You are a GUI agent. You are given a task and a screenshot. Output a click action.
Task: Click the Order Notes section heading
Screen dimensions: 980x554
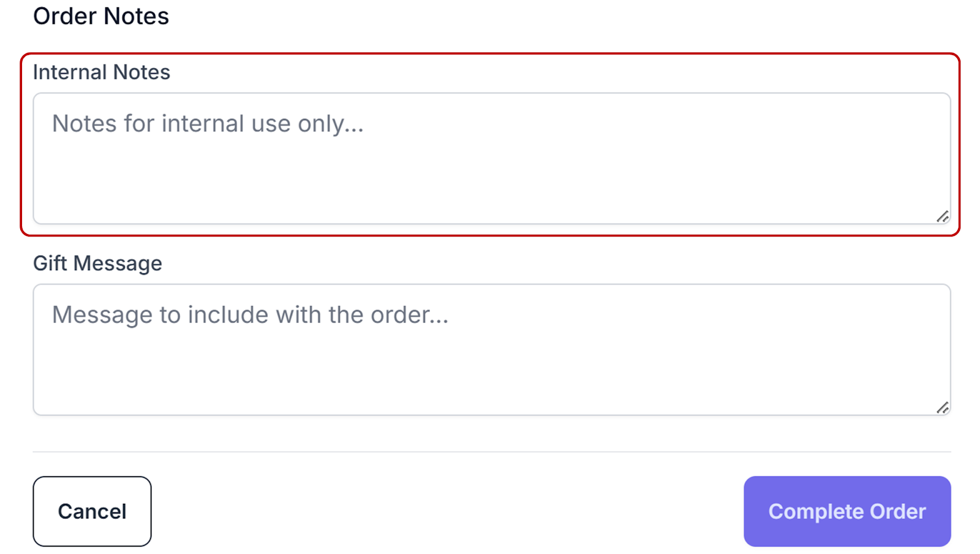(100, 16)
